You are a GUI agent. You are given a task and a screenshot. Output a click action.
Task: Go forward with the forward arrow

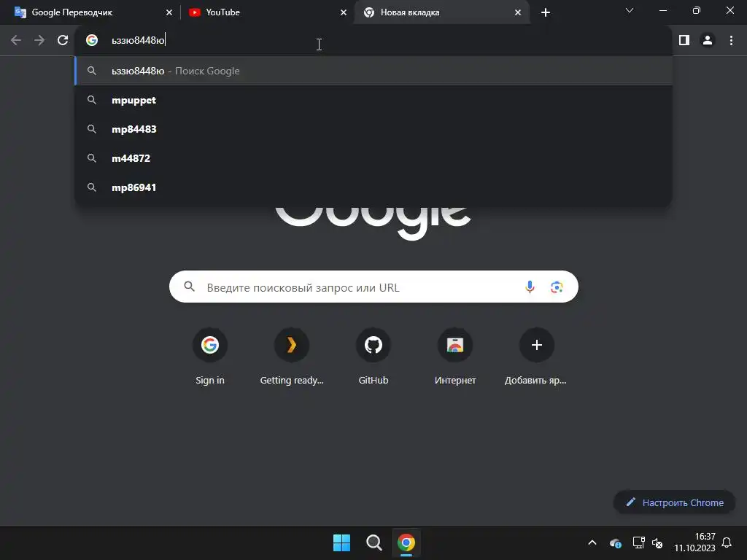point(39,40)
